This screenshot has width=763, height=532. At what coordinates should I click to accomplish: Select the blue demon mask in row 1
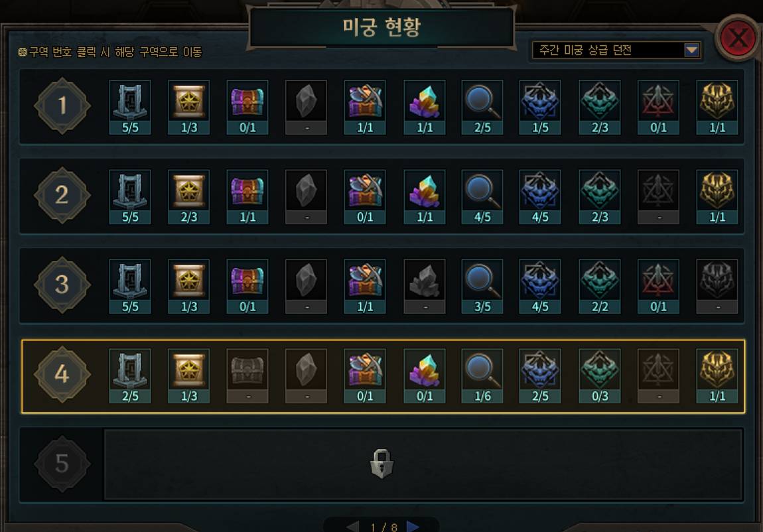tap(540, 107)
